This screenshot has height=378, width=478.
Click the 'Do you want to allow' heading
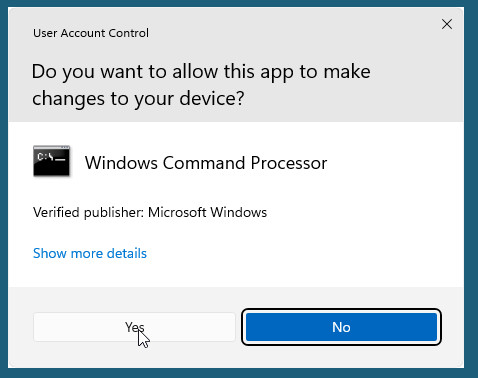tap(201, 71)
